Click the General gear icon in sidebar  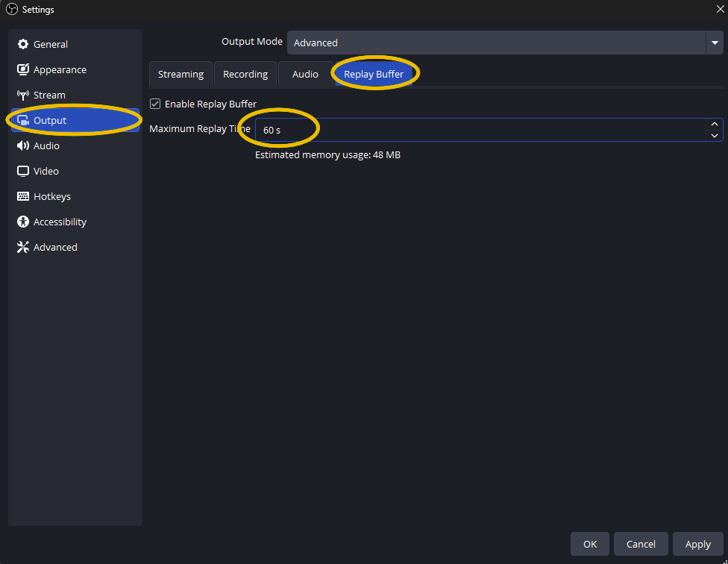(x=22, y=44)
